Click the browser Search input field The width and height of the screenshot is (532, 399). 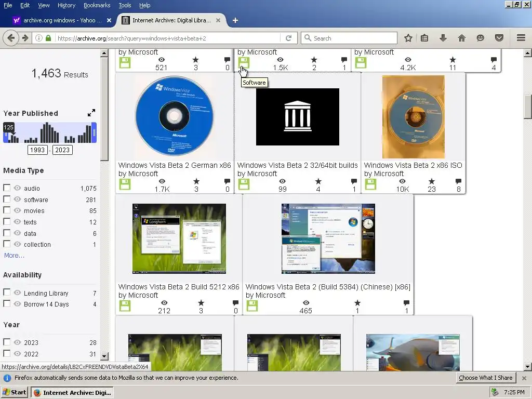(349, 38)
